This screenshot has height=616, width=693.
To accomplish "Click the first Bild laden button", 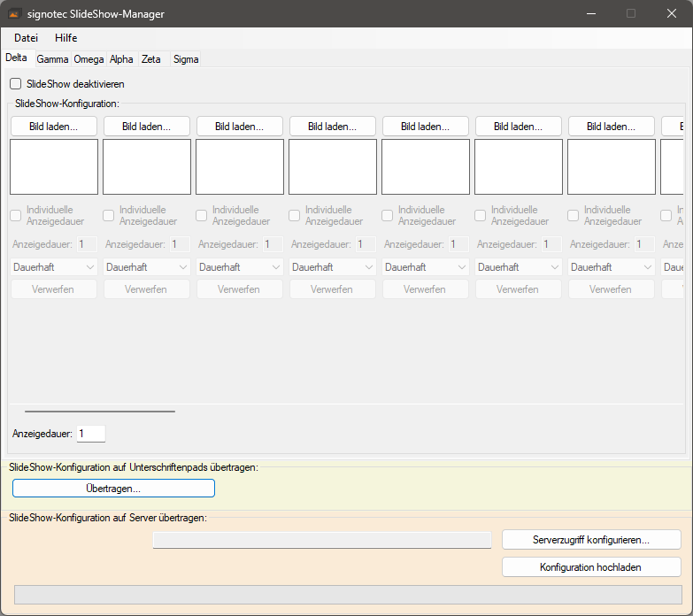I will click(x=54, y=127).
